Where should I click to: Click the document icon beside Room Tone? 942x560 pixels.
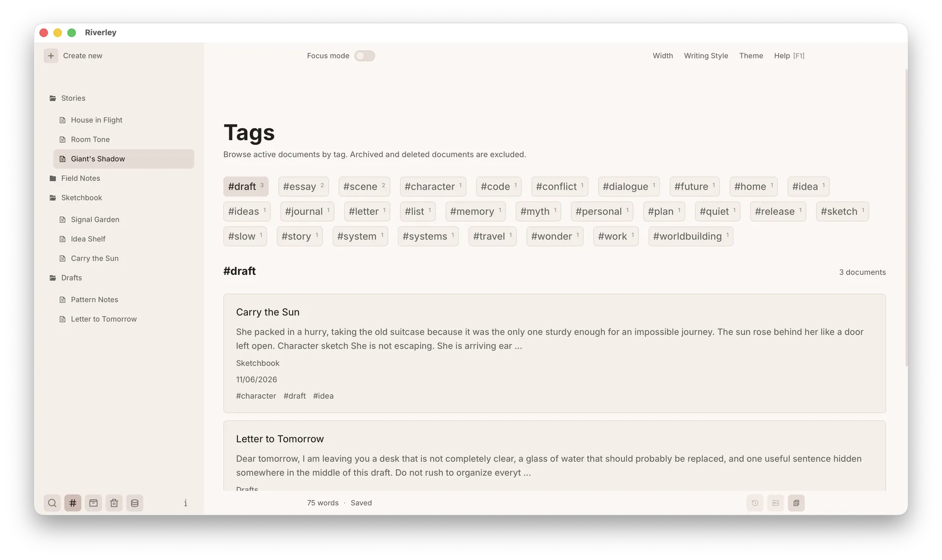tap(62, 140)
